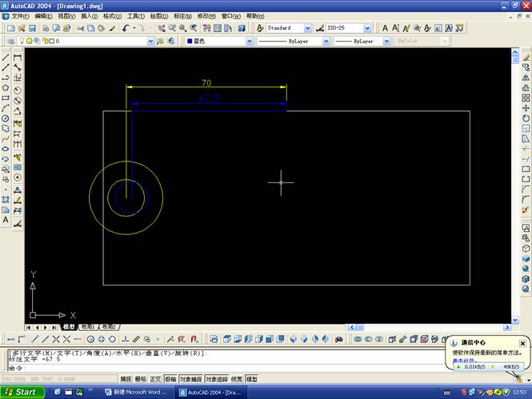This screenshot has height=399, width=532.
Task: Toggle 正交 ortho mode in status bar
Action: tap(156, 379)
